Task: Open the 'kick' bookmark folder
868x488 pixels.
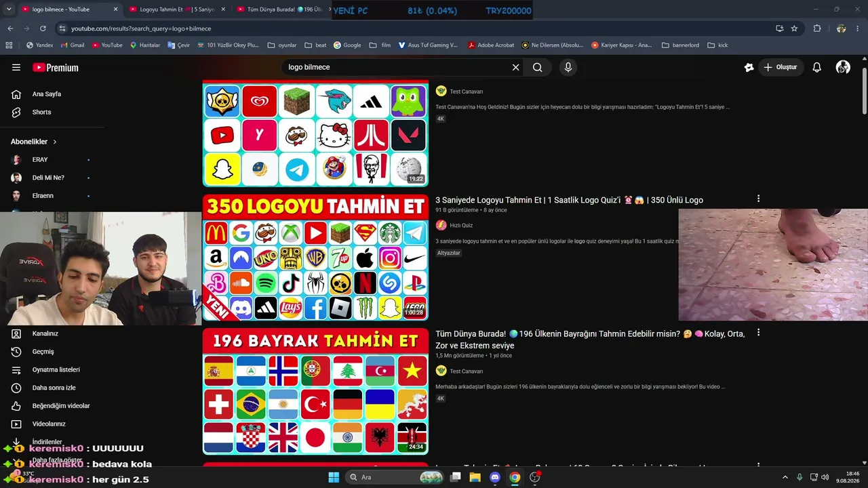Action: pyautogui.click(x=717, y=45)
